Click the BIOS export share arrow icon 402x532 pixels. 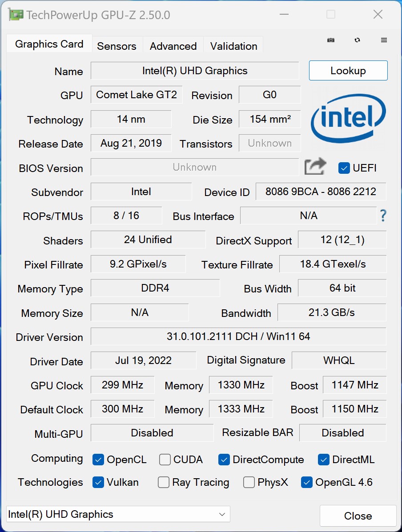coord(315,167)
